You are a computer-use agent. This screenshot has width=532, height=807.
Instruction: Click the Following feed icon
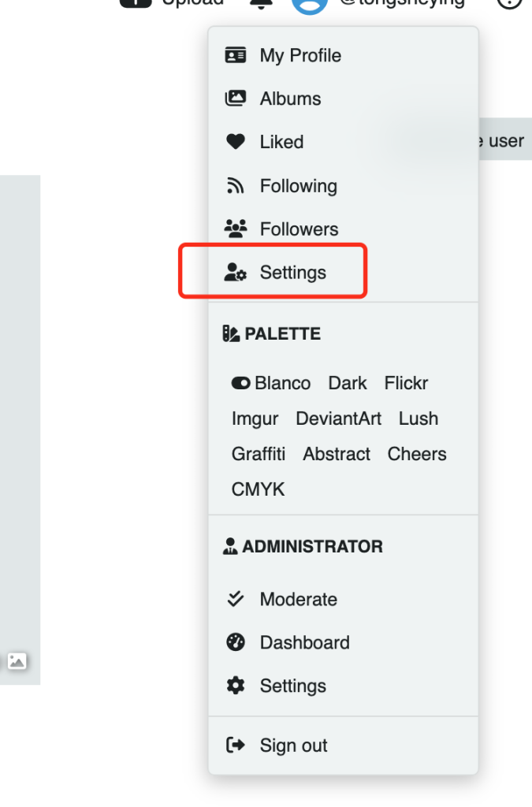coord(235,186)
